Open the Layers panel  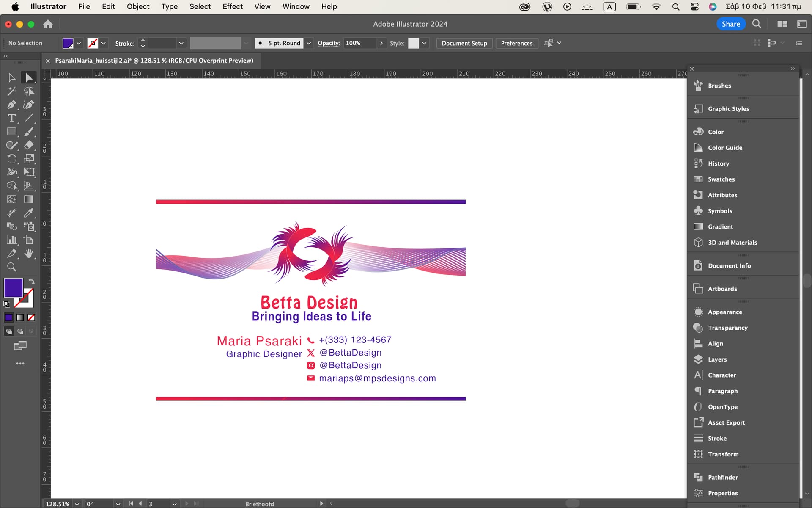click(x=717, y=359)
